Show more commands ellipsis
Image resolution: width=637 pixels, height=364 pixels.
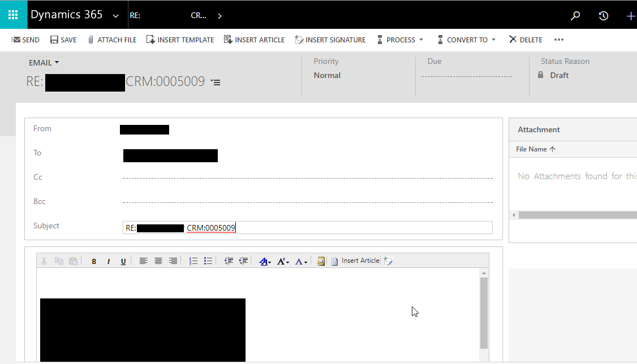(559, 40)
